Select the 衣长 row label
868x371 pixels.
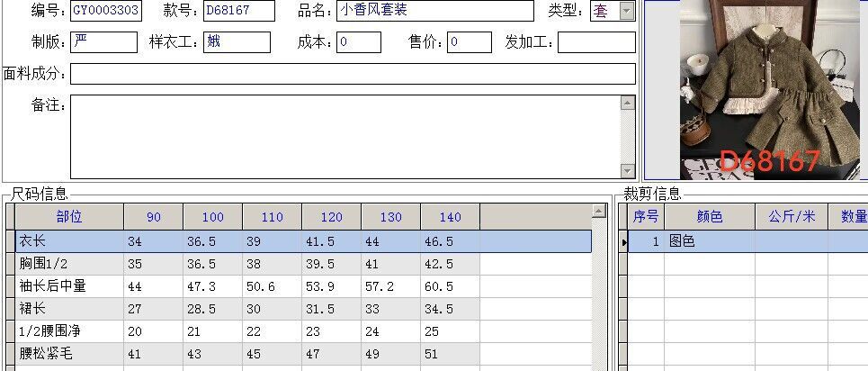[x=69, y=241]
